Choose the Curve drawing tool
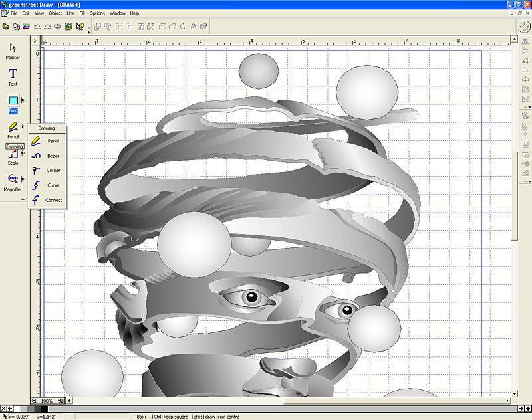 [x=47, y=185]
